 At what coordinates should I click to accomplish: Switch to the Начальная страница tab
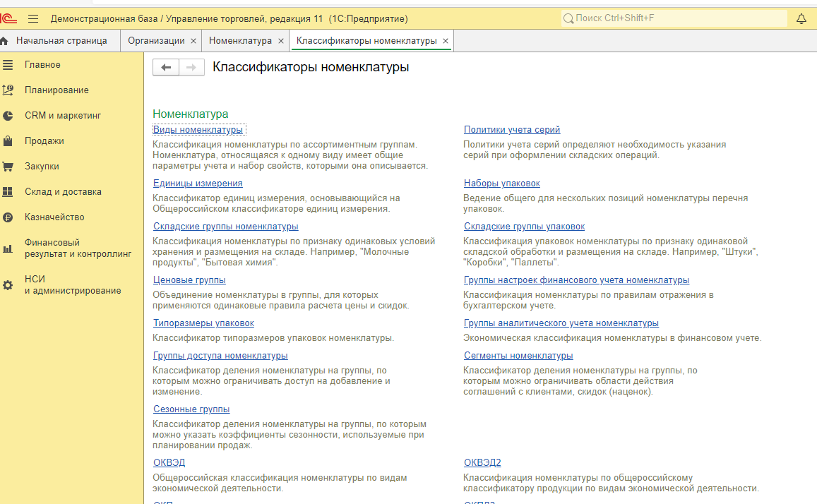click(x=61, y=41)
